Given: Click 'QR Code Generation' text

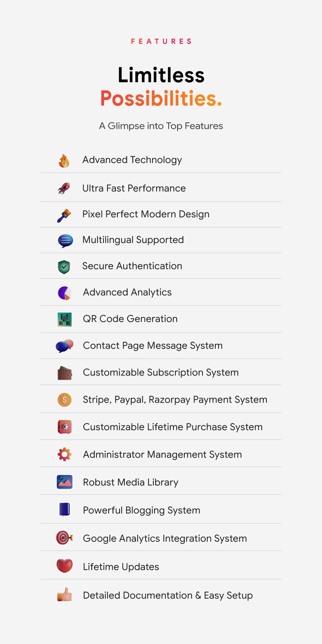Looking at the screenshot, I should tap(130, 319).
